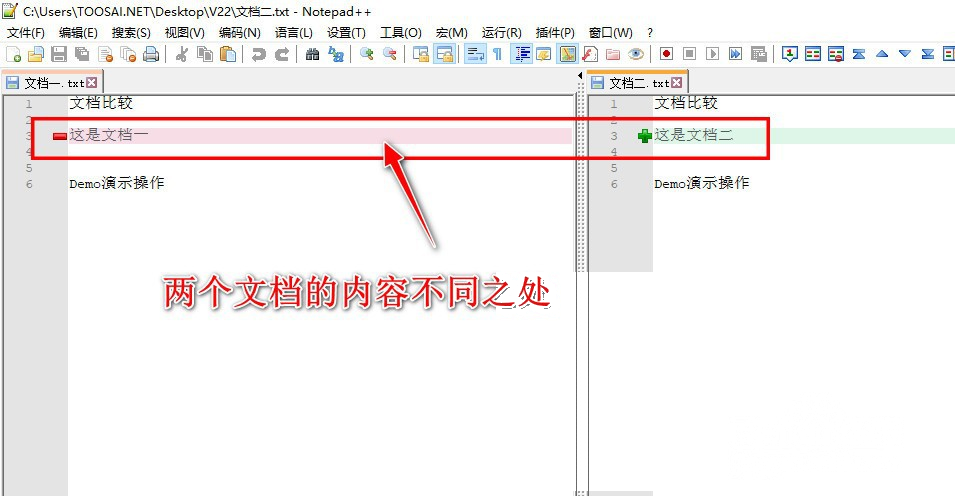955x496 pixels.
Task: Start macro recording with the red dot
Action: pos(666,54)
